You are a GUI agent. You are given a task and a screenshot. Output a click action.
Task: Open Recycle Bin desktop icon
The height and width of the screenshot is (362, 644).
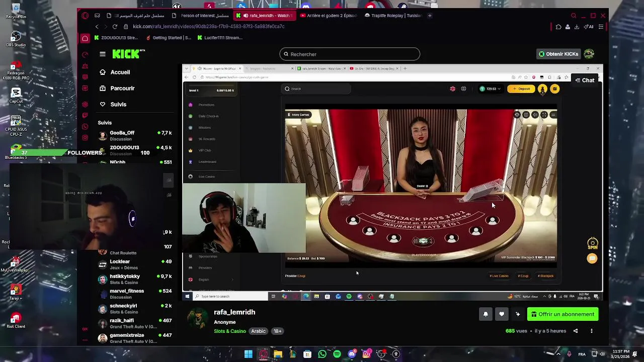click(x=16, y=11)
